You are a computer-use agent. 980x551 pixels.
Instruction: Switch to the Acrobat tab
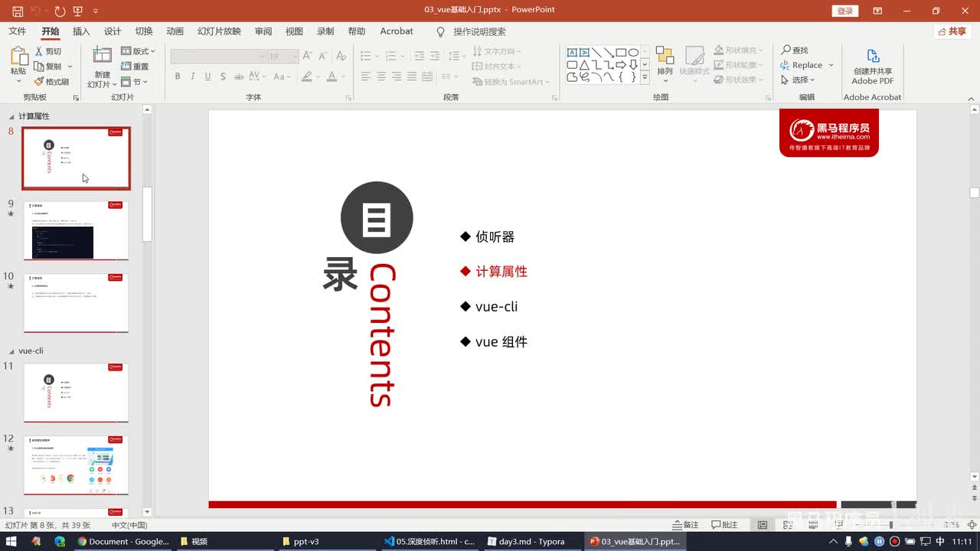[397, 31]
